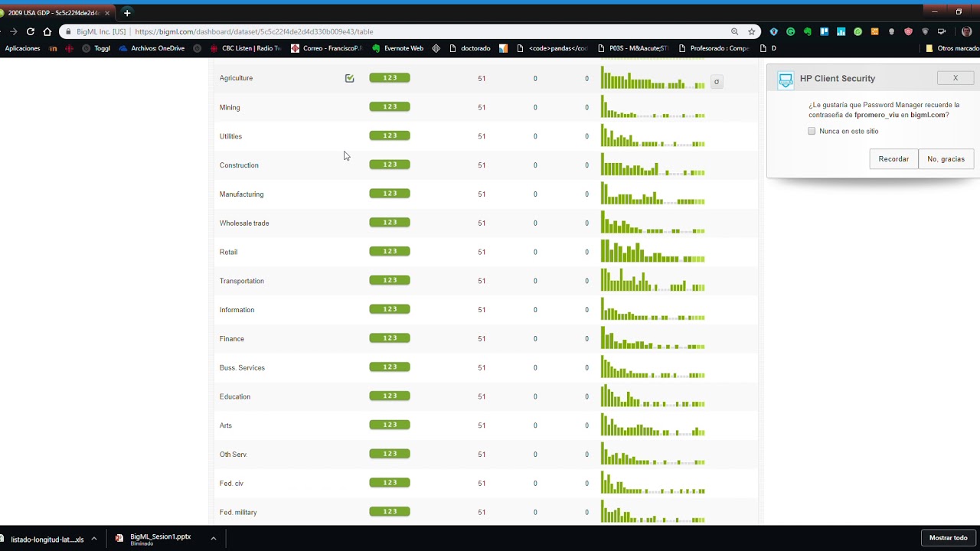This screenshot has width=980, height=551.
Task: Switch to the 2009 USA GDP browser tab
Action: pyautogui.click(x=57, y=12)
